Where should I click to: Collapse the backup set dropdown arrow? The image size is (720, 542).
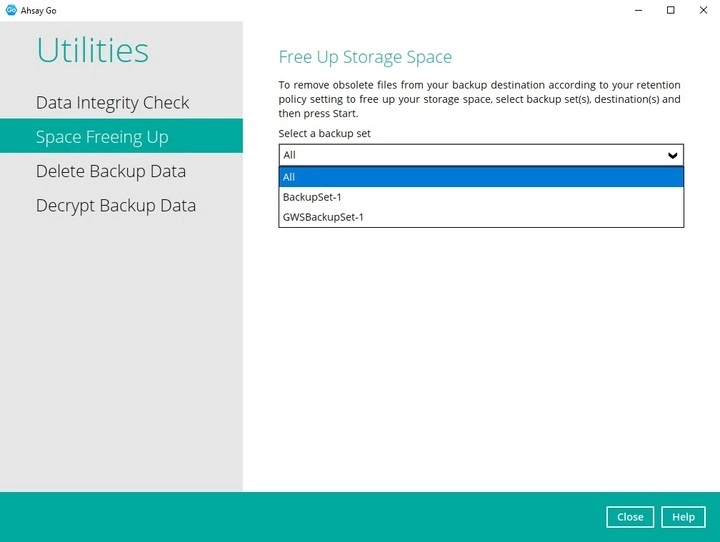coord(672,155)
